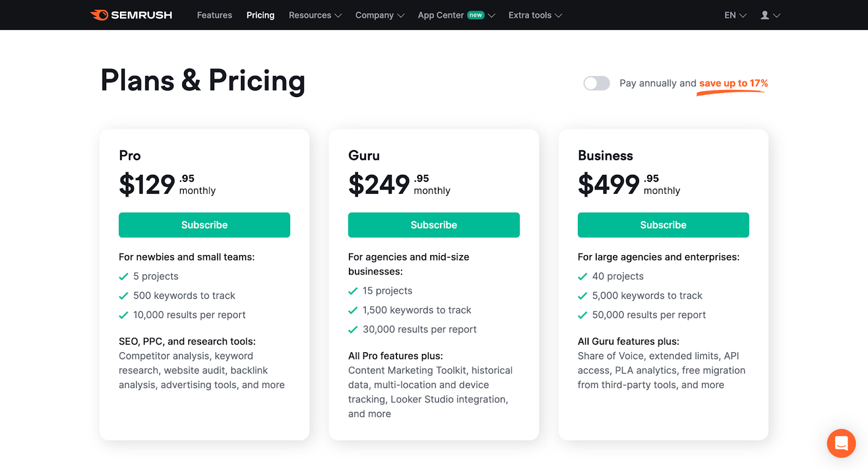The width and height of the screenshot is (868, 470).
Task: Subscribe to the Business plan
Action: point(663,225)
